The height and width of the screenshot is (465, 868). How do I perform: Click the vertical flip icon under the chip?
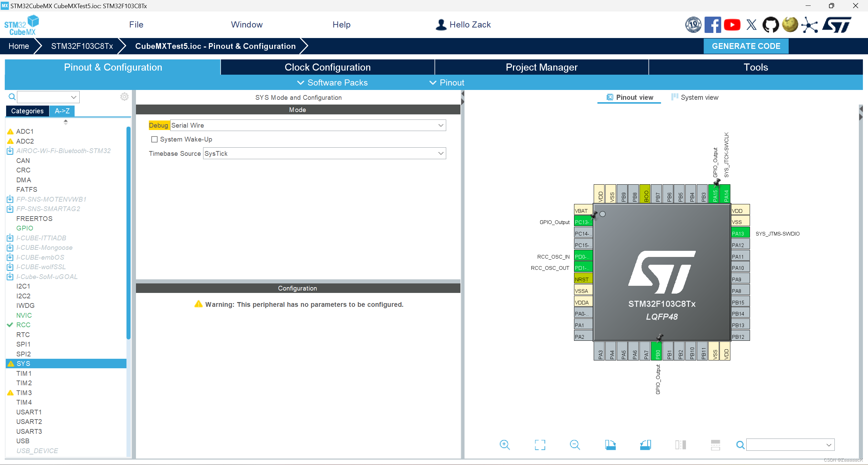(x=715, y=445)
